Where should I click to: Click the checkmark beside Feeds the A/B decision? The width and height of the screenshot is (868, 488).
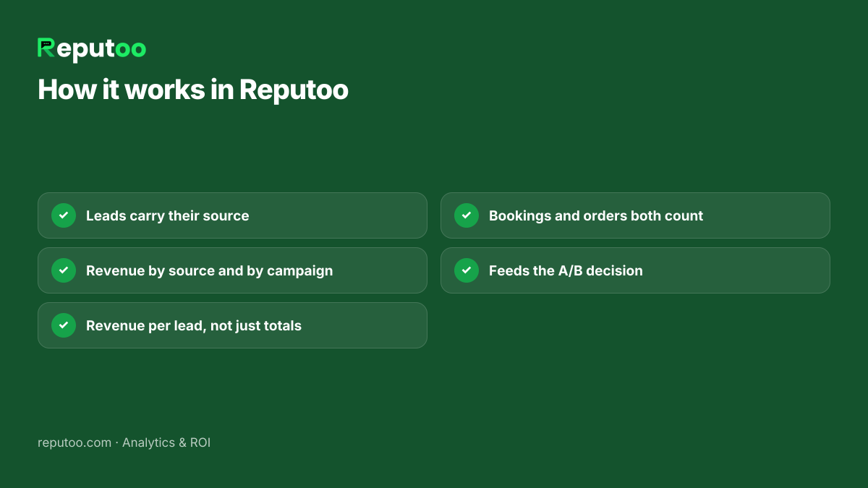coord(467,270)
